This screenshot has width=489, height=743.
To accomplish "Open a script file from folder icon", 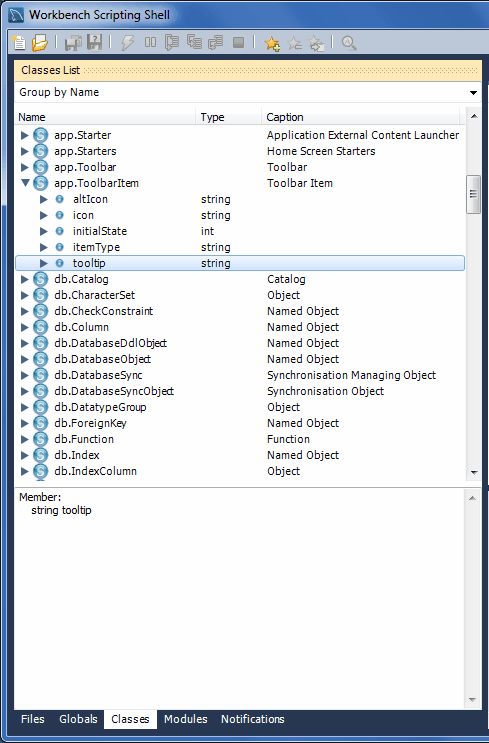I will click(x=40, y=43).
